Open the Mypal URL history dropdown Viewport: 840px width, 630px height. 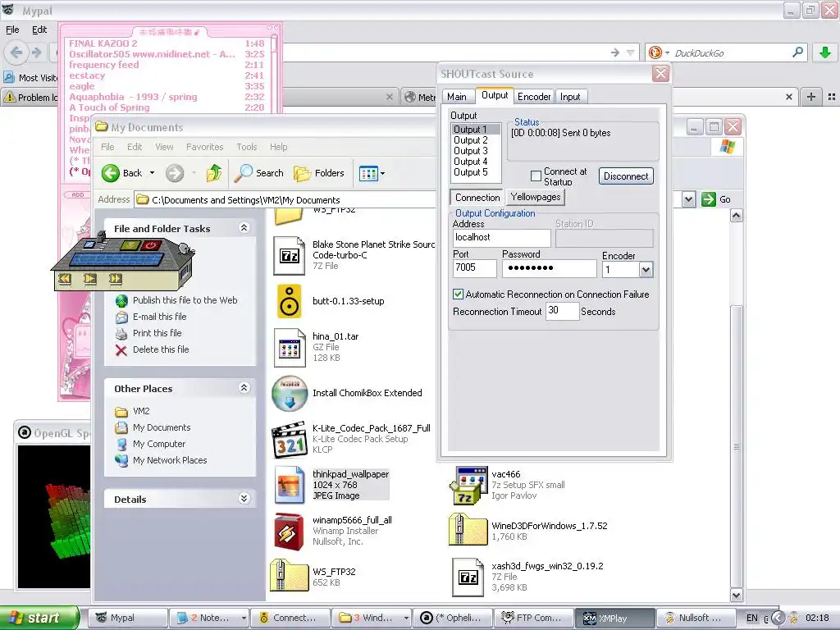(631, 52)
